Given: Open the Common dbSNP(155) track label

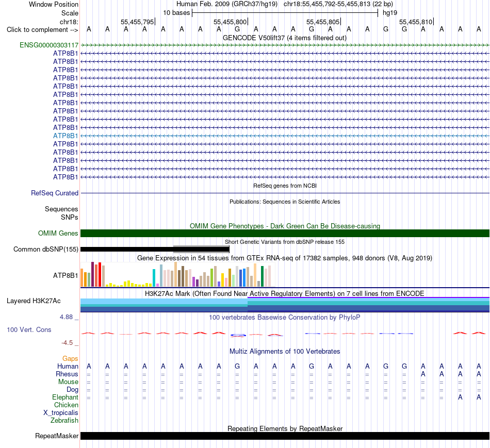Looking at the screenshot, I should (46, 249).
